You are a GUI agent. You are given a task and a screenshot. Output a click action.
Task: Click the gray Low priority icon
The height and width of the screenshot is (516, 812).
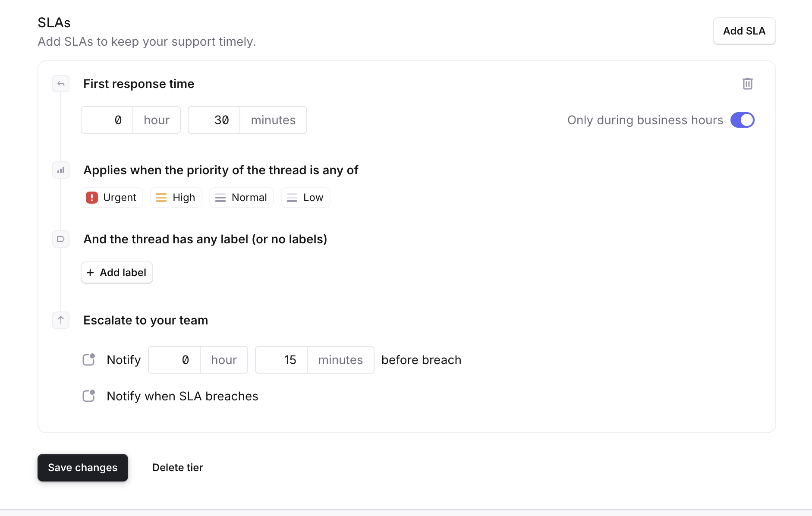(292, 198)
